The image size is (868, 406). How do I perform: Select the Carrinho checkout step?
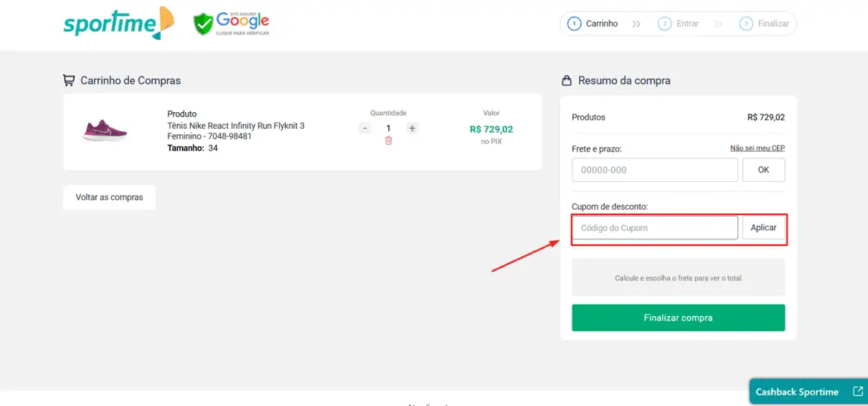pyautogui.click(x=593, y=23)
